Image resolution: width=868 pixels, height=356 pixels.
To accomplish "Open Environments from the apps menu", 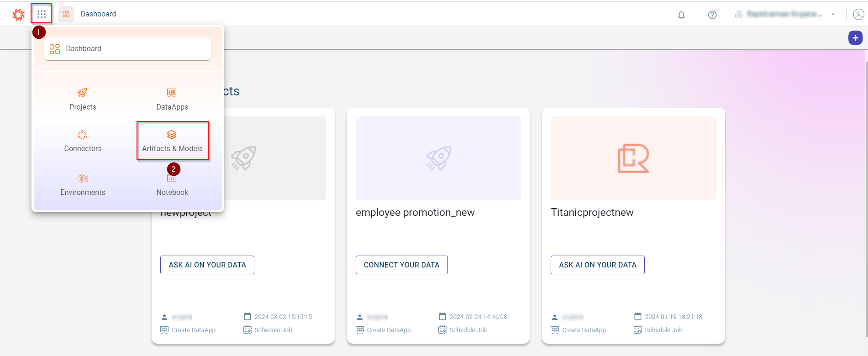I will [83, 184].
